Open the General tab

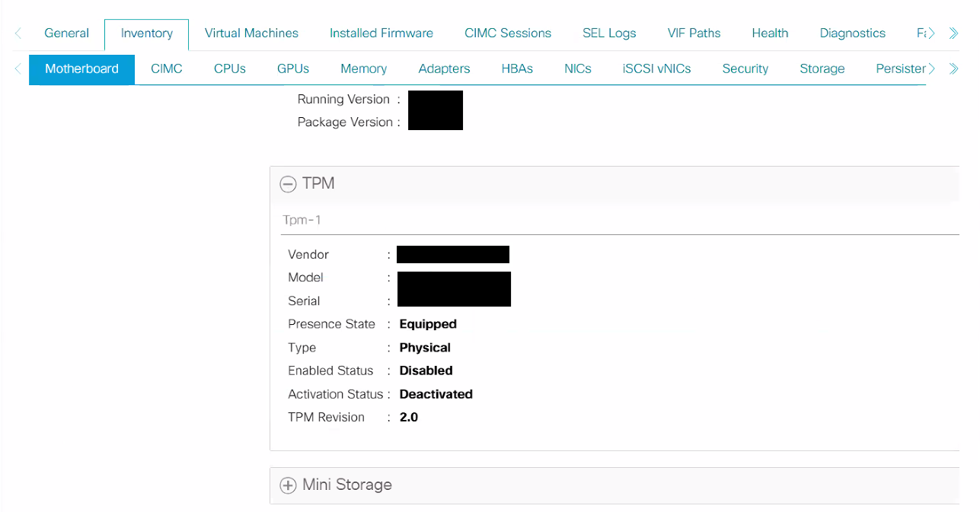67,33
